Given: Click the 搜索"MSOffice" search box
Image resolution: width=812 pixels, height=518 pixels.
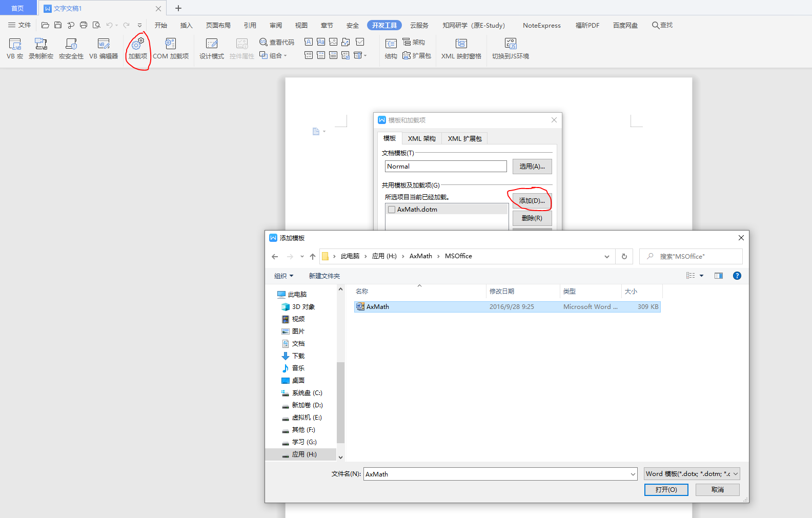Looking at the screenshot, I should [691, 257].
